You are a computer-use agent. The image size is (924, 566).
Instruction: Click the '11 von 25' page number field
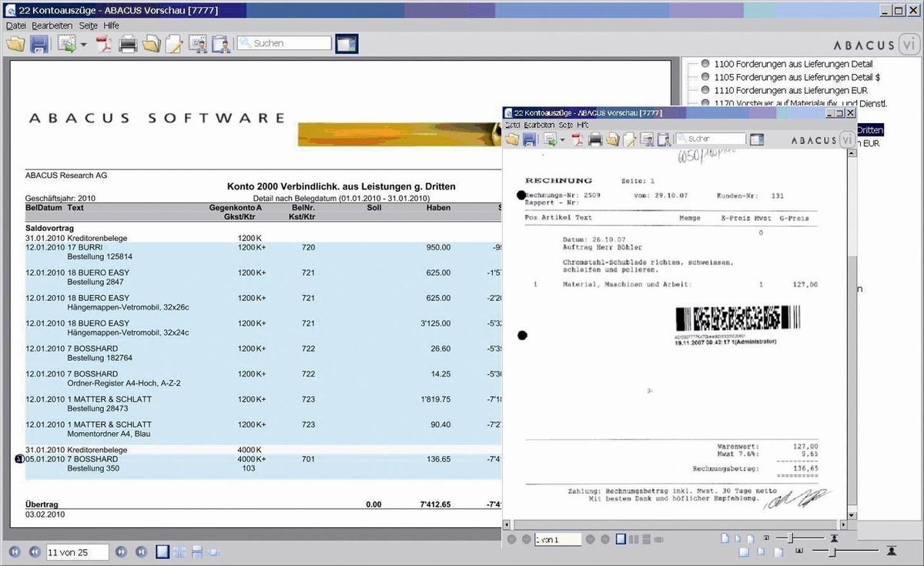click(77, 552)
